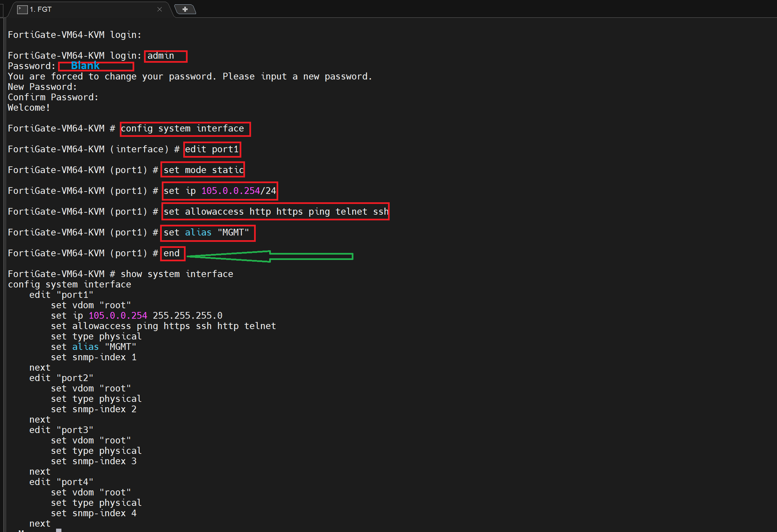This screenshot has width=777, height=532.
Task: Click the blinking cursor at the terminal bottom
Action: (x=59, y=529)
